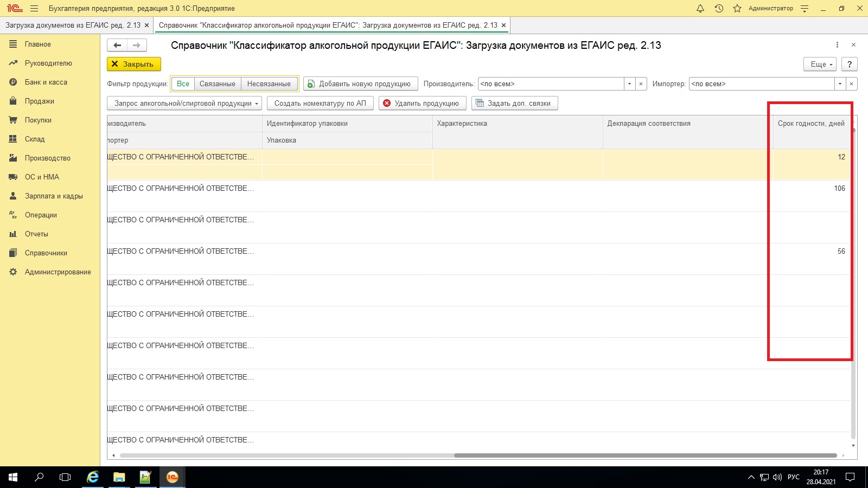The image size is (868, 488).
Task: Open the 1C main menu hamburger icon
Action: (34, 8)
